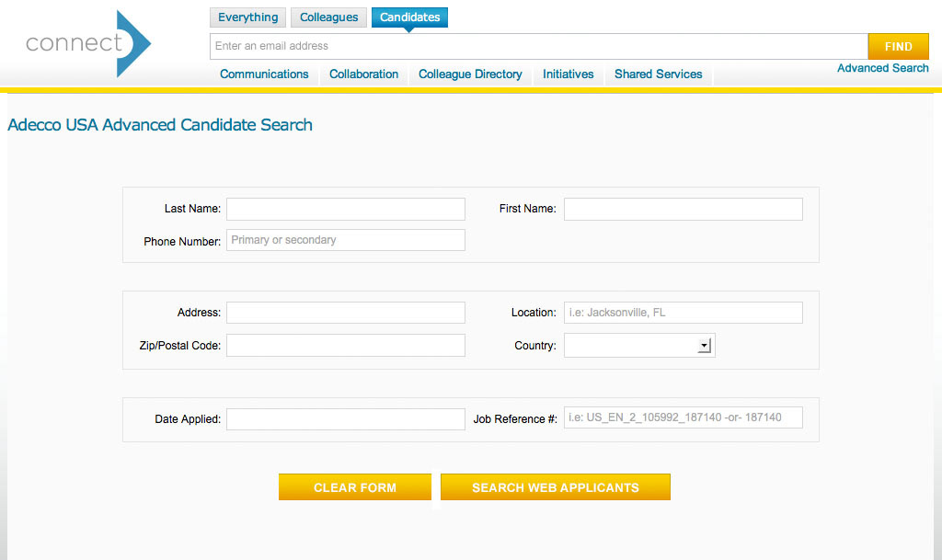Expand the Country dropdown

pos(639,345)
